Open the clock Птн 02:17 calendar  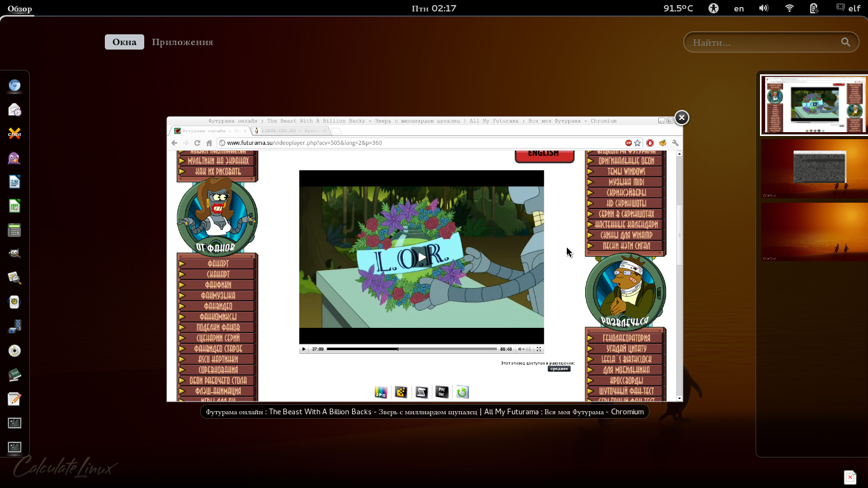tap(434, 8)
